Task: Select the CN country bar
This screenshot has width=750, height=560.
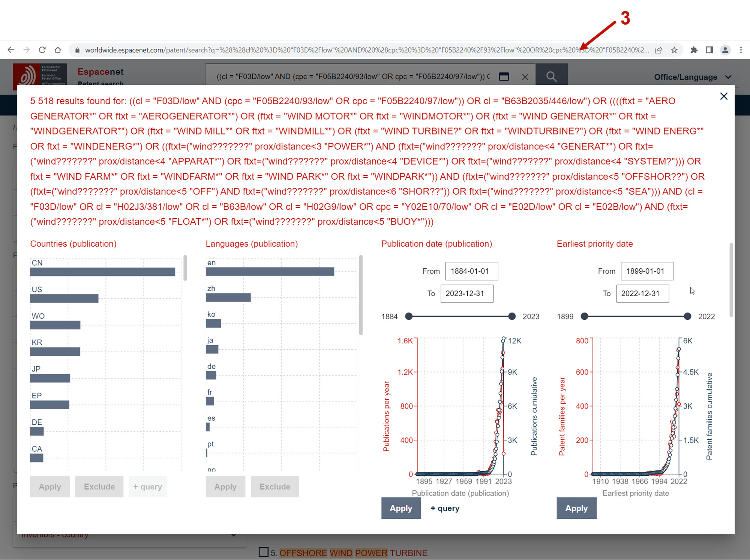Action: point(102,272)
